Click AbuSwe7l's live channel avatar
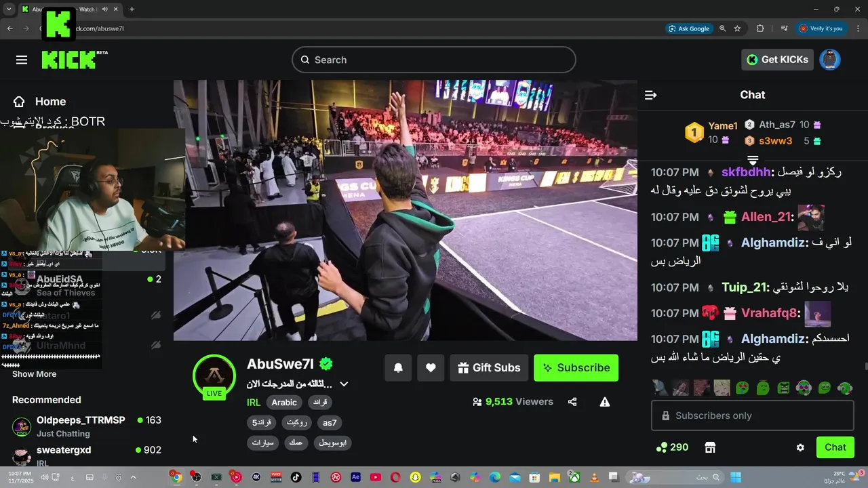Viewport: 868px width, 488px height. tap(214, 376)
